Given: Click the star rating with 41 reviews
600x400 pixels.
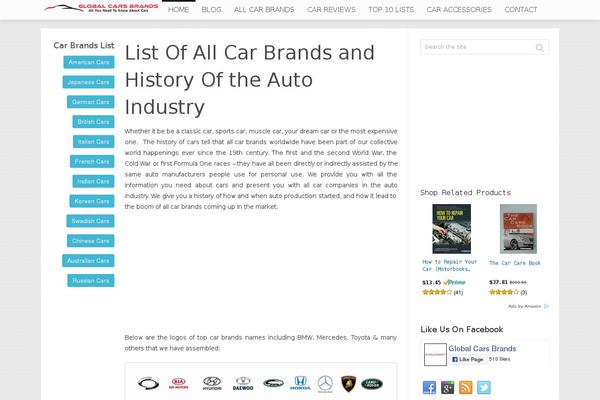Looking at the screenshot, I should (x=437, y=292).
